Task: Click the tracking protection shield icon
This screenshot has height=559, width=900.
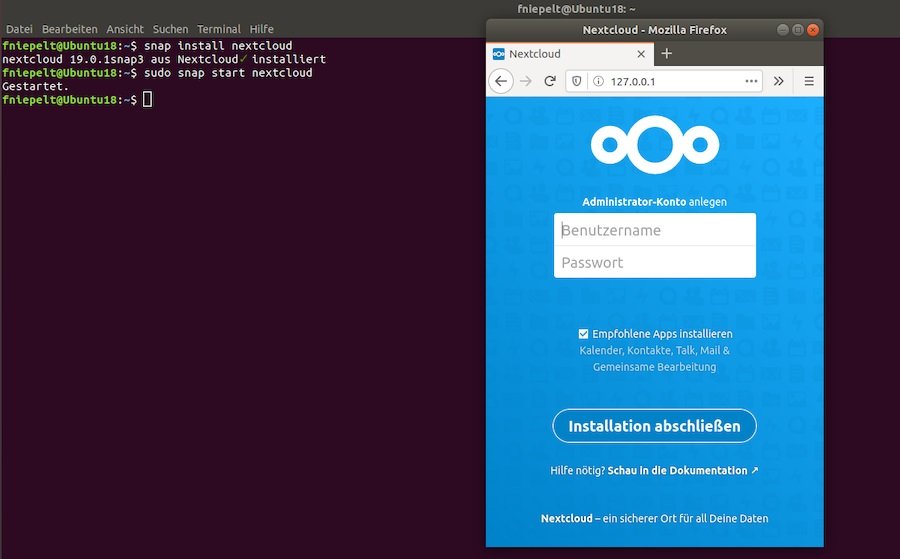Action: point(577,81)
